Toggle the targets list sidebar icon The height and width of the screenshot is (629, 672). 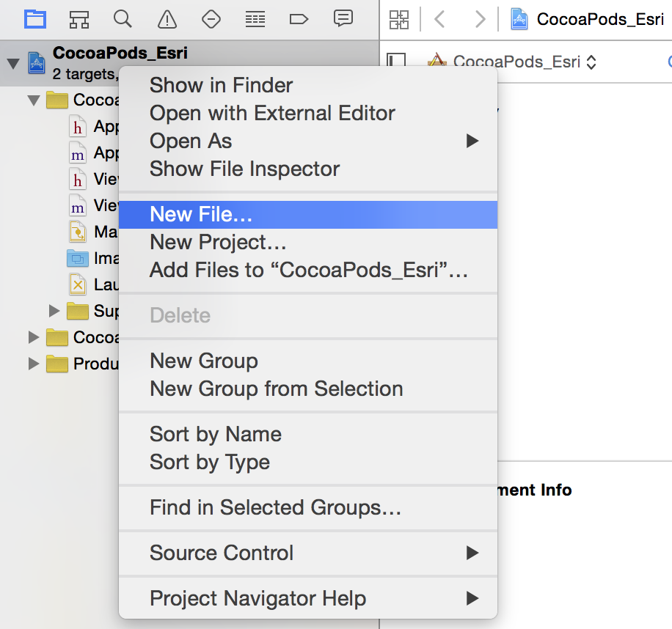[396, 60]
